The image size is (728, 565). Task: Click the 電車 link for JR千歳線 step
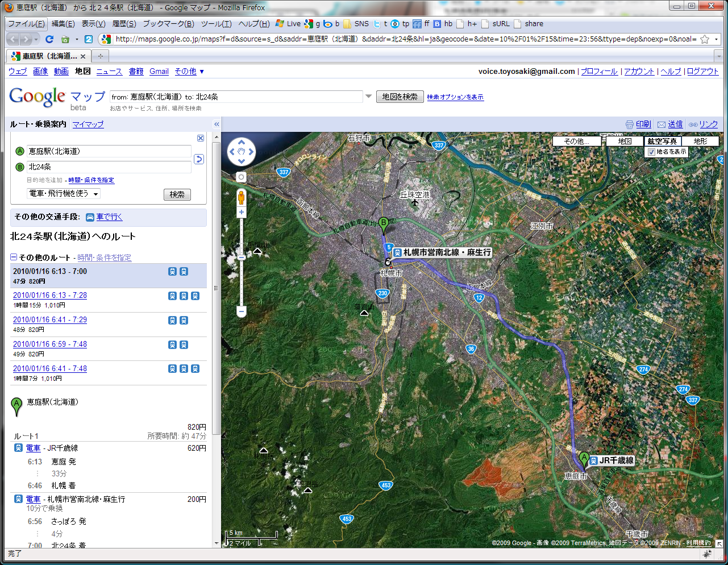(33, 448)
